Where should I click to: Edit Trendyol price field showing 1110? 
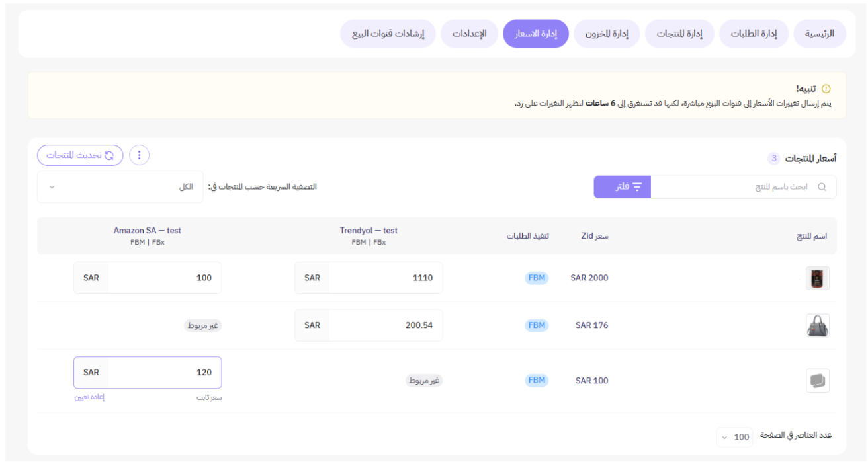pos(369,278)
